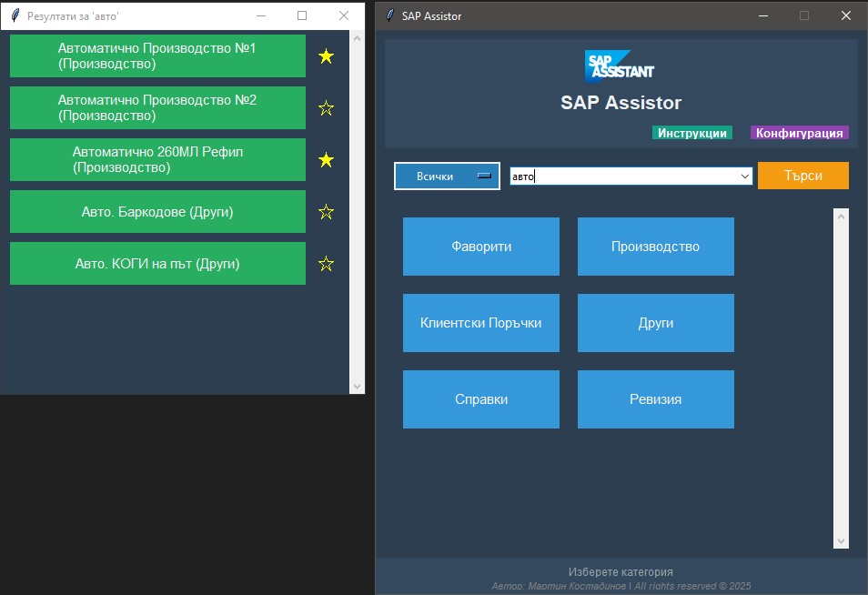Open the Конфигурация settings
This screenshot has width=868, height=595.
tap(799, 133)
